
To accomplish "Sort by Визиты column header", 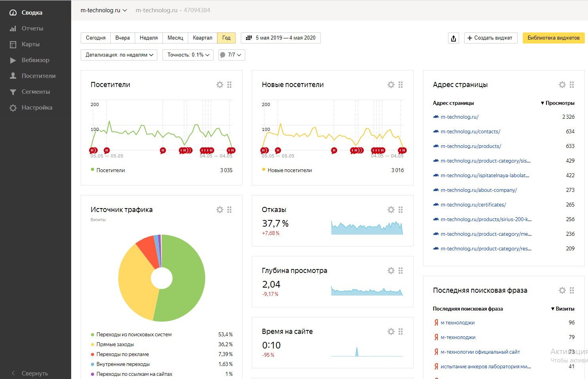I will (x=563, y=309).
